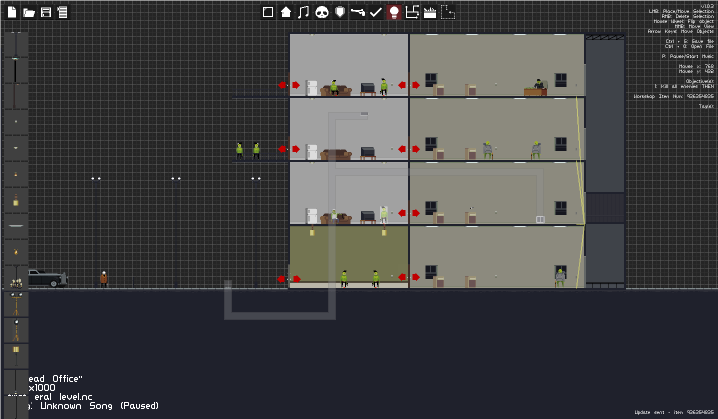Select the empty brown couch on second floor
This screenshot has width=718, height=419.
(x=336, y=154)
